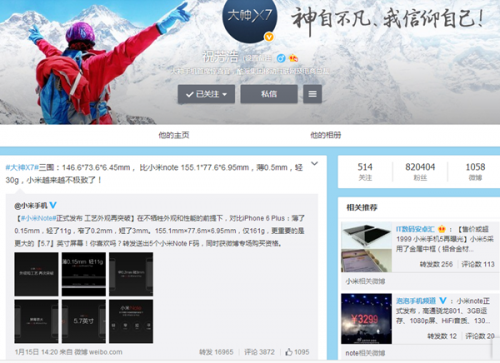Open the three-line more options menu button
Image resolution: width=500 pixels, height=363 pixels.
(312, 94)
